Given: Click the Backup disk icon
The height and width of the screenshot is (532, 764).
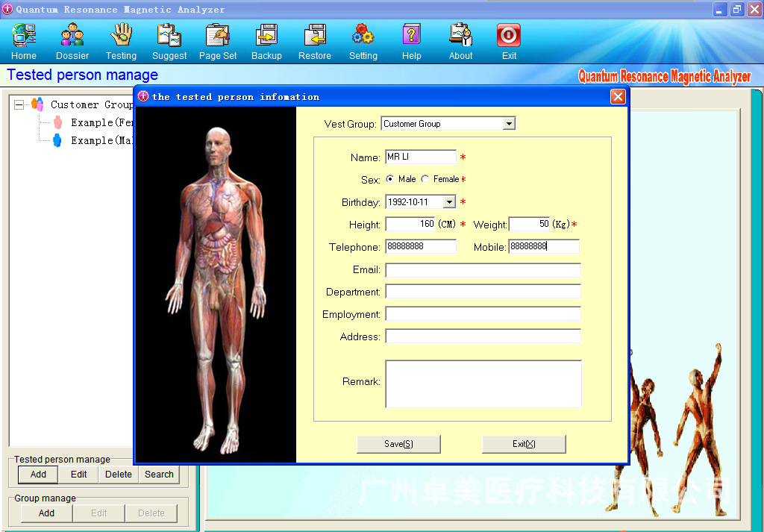Looking at the screenshot, I should click(266, 35).
